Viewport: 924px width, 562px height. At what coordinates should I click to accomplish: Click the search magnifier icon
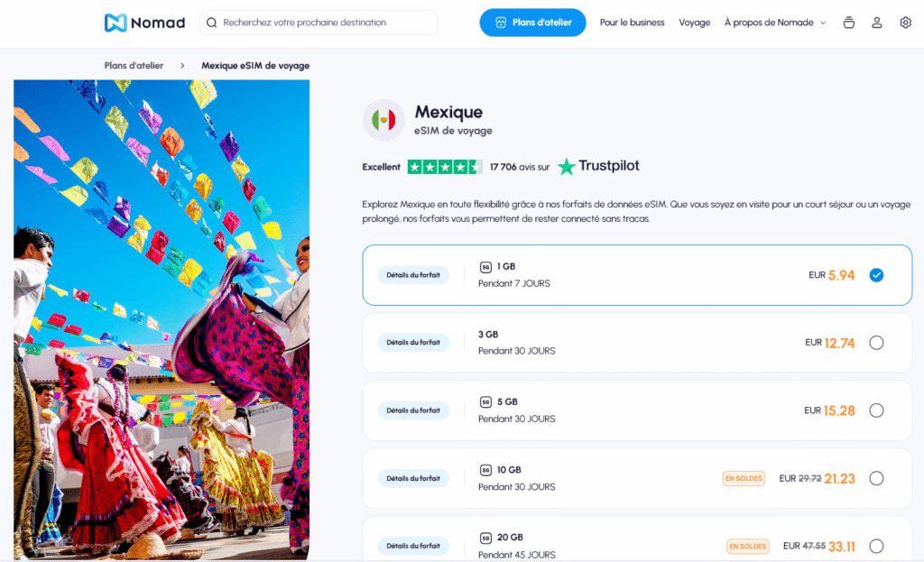211,23
